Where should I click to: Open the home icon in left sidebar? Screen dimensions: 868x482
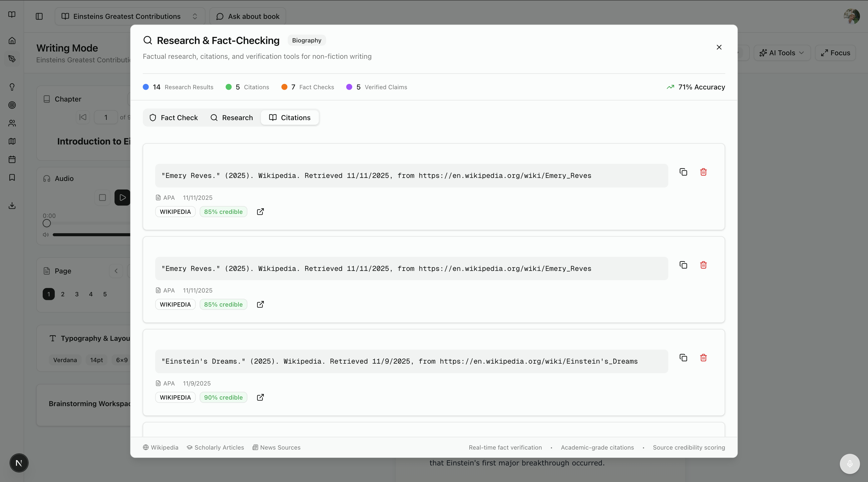(12, 40)
